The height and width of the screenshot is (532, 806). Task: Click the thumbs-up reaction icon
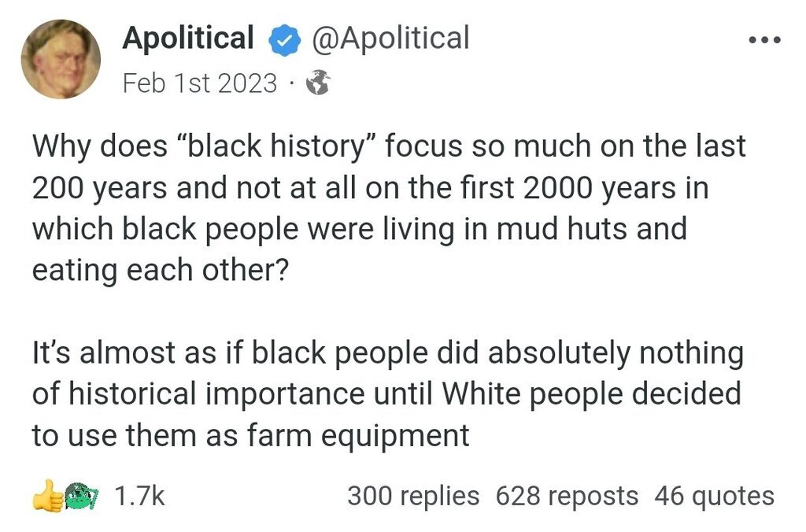[46, 497]
